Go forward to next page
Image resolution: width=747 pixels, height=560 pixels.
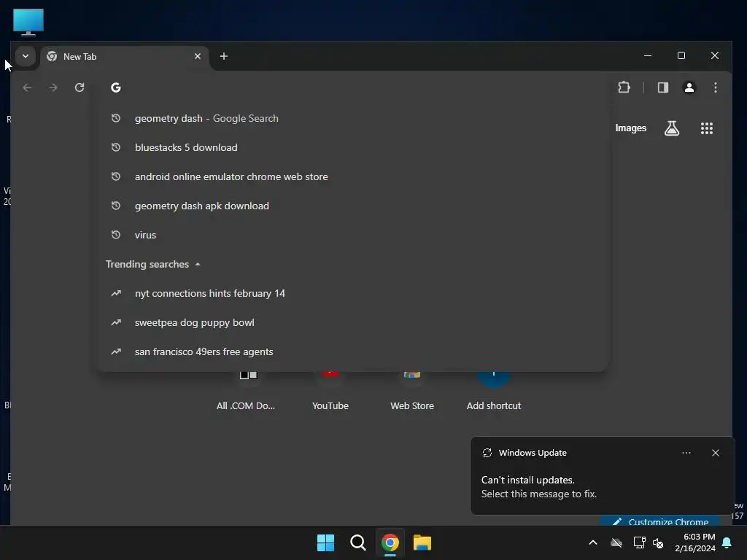pyautogui.click(x=53, y=87)
